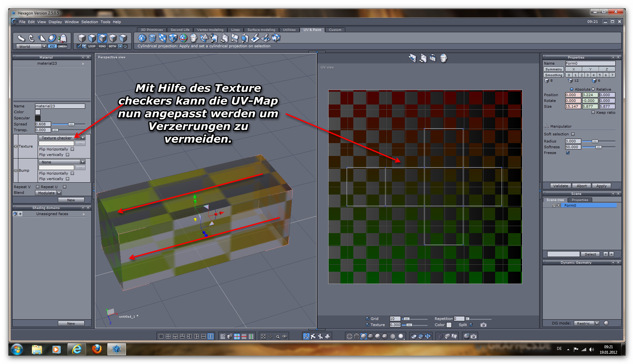Click the Apply button in Properties

pyautogui.click(x=601, y=186)
